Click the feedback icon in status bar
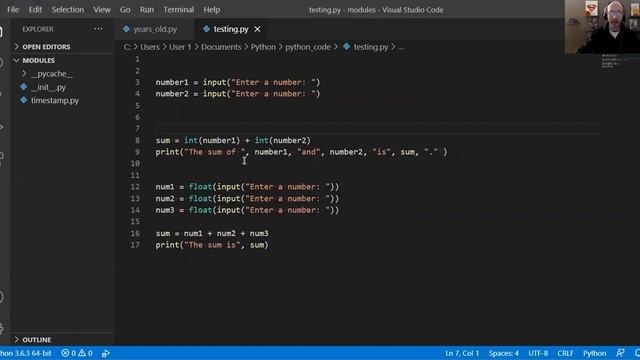Screen dimensions: 640x360 click(620, 353)
